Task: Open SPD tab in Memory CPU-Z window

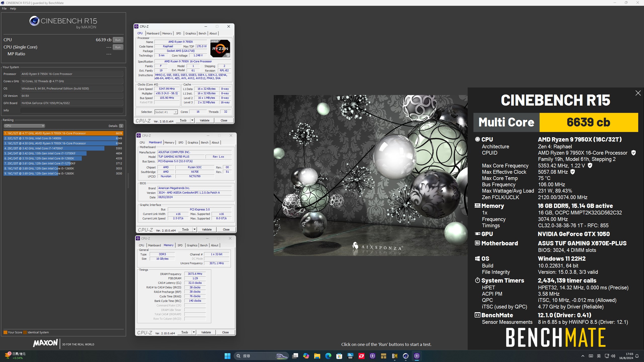Action: 180,245
